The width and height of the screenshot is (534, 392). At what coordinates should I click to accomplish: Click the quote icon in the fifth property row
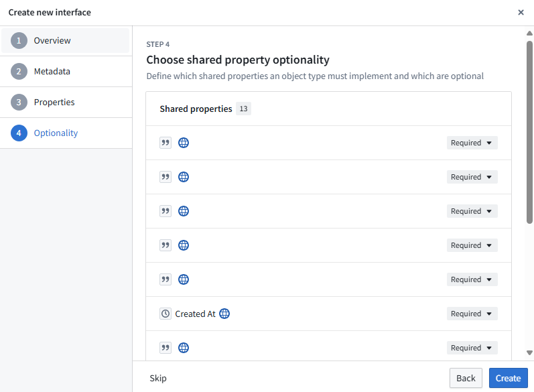point(165,279)
